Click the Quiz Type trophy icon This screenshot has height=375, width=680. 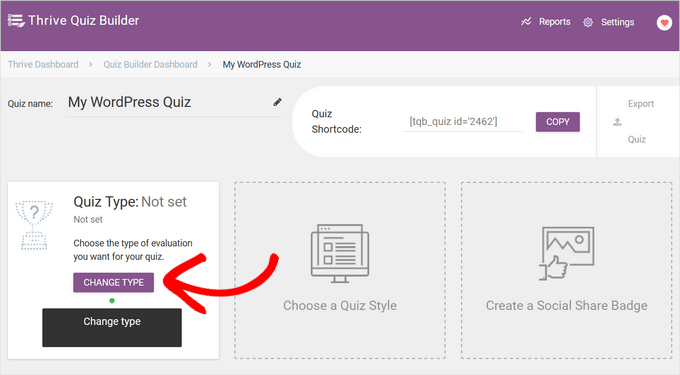click(x=34, y=225)
